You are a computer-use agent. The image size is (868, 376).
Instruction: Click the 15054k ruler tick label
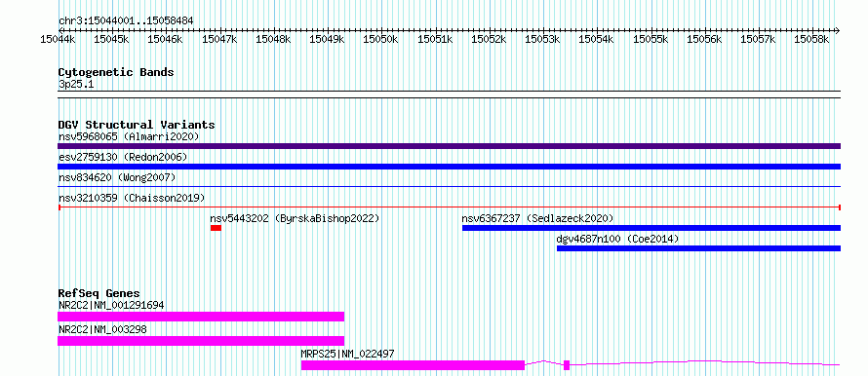pos(597,39)
